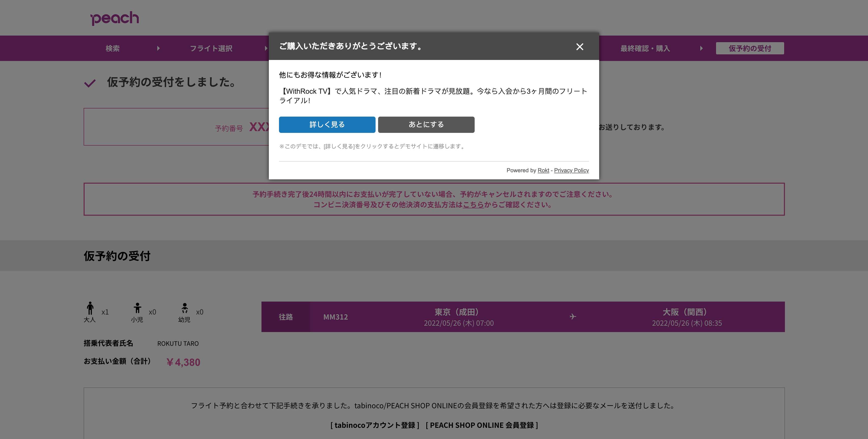Click departure time 2022/05/26 (木) 07:00

coord(459,323)
